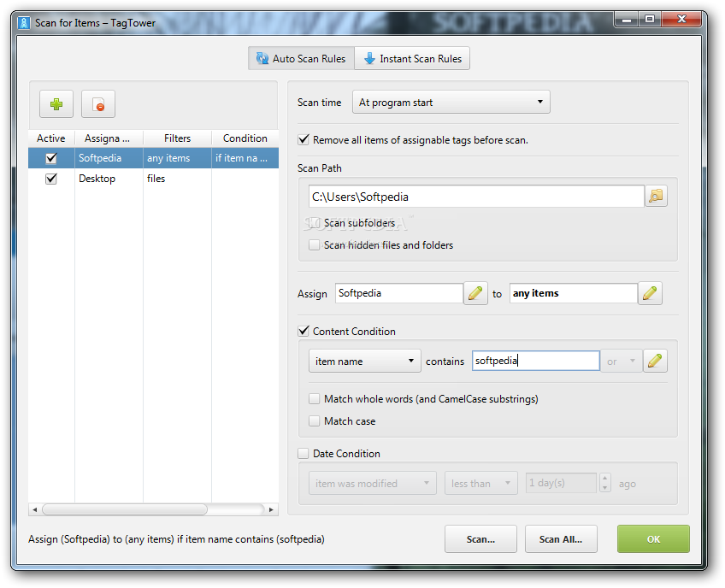Open the item name dropdown

tap(365, 361)
